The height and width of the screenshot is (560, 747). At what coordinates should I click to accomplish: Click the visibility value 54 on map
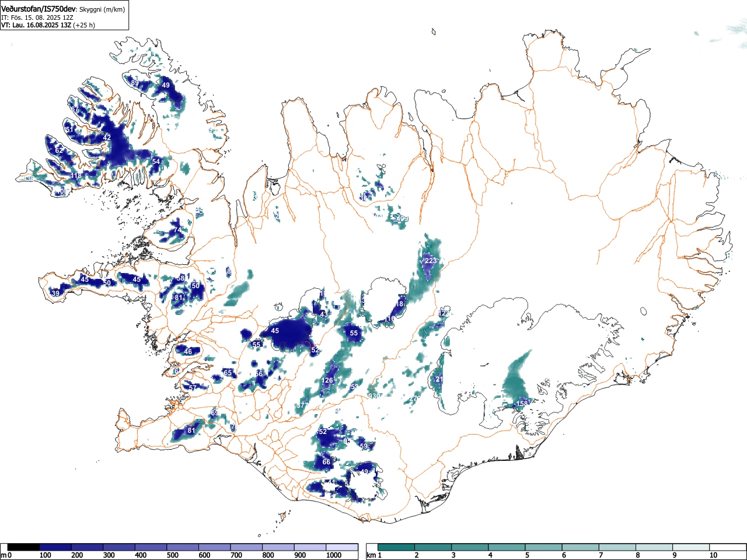coord(156,162)
